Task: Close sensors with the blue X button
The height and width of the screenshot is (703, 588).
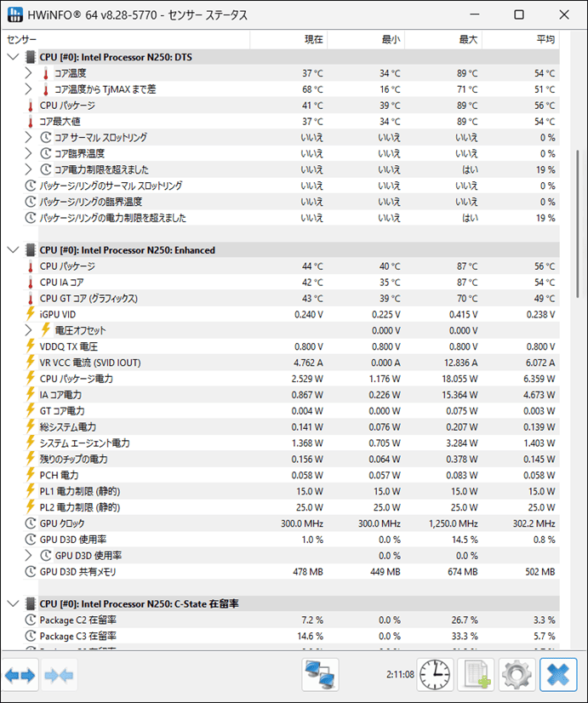Action: pyautogui.click(x=558, y=675)
